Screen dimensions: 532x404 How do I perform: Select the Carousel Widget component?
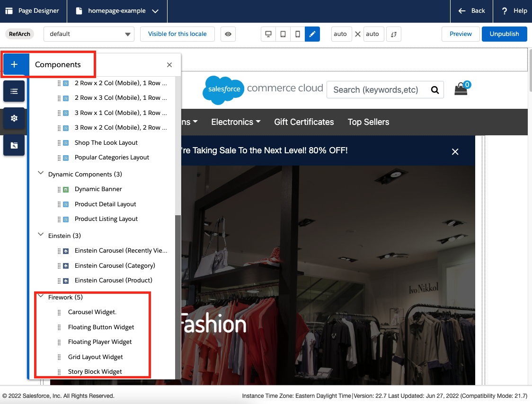[92, 312]
